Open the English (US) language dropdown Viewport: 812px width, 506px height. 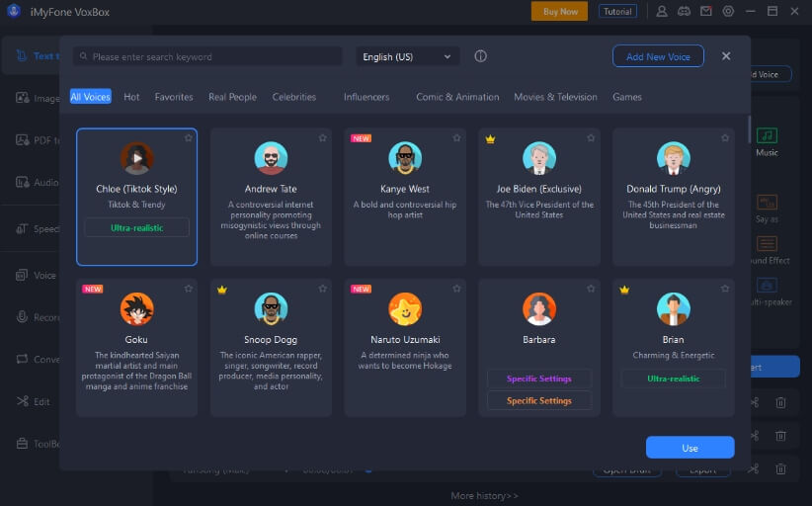click(407, 56)
